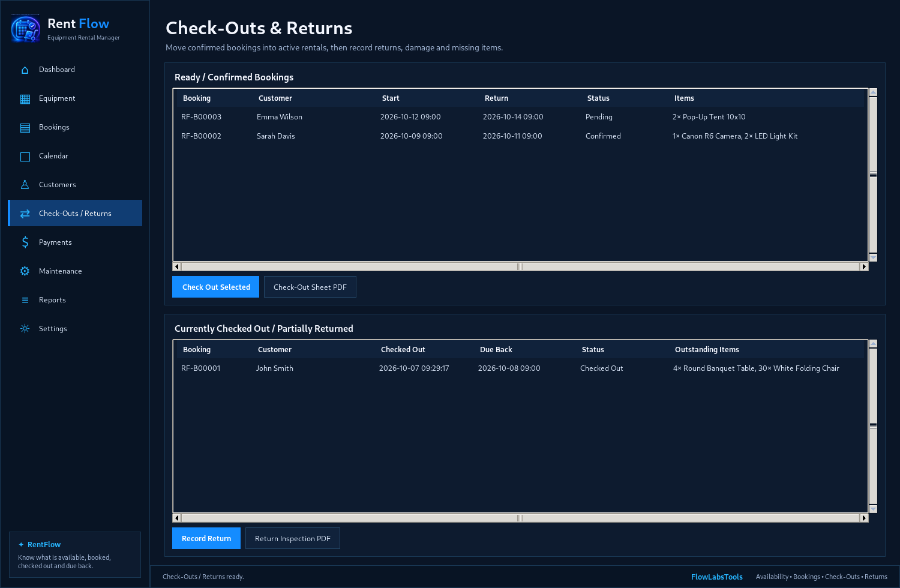The width and height of the screenshot is (900, 588).
Task: Click customer Sarah Davis
Action: [x=276, y=136]
